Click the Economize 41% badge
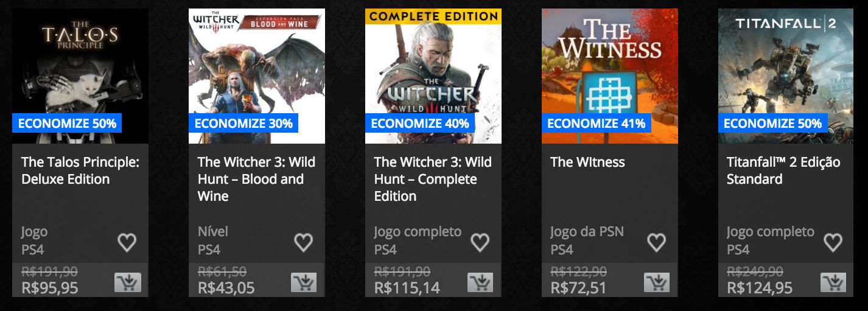 596,124
